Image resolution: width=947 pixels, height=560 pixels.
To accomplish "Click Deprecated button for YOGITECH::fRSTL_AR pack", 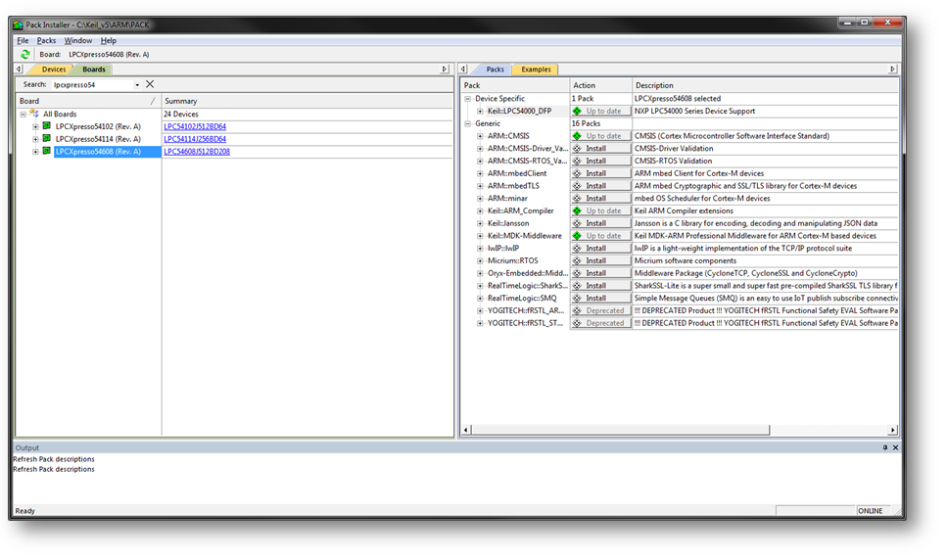I will point(601,310).
